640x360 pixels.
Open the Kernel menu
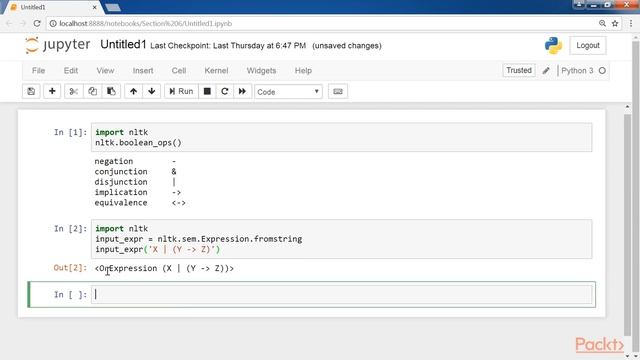[216, 71]
